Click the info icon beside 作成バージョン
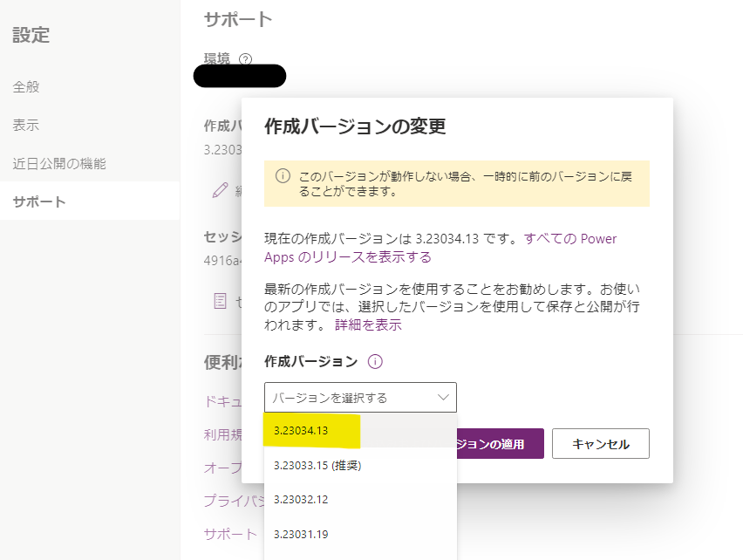The image size is (743, 560). pos(376,362)
